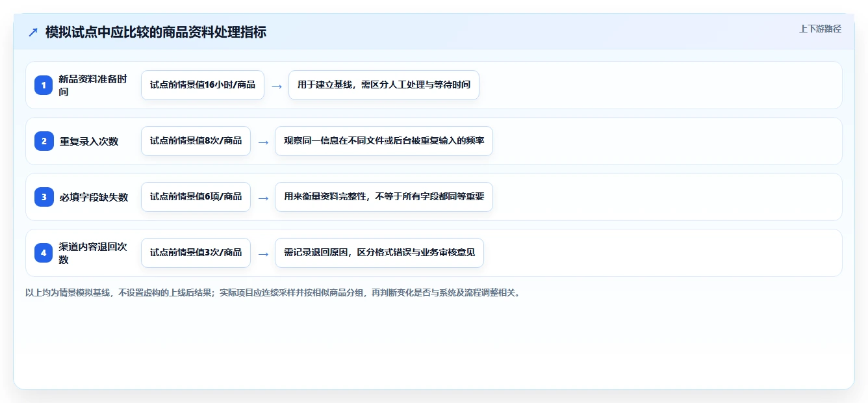Image resolution: width=868 pixels, height=403 pixels.
Task: Click the 试点前情景值3次/商品 box
Action: point(196,253)
